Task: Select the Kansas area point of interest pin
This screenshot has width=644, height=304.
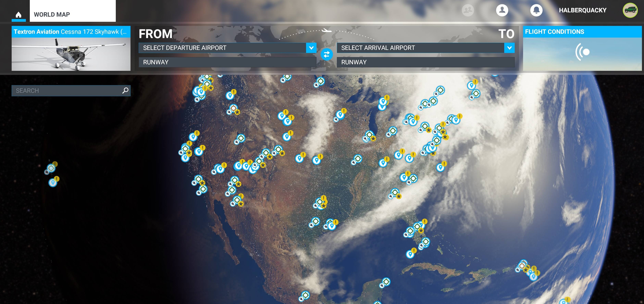Action: 317,160
